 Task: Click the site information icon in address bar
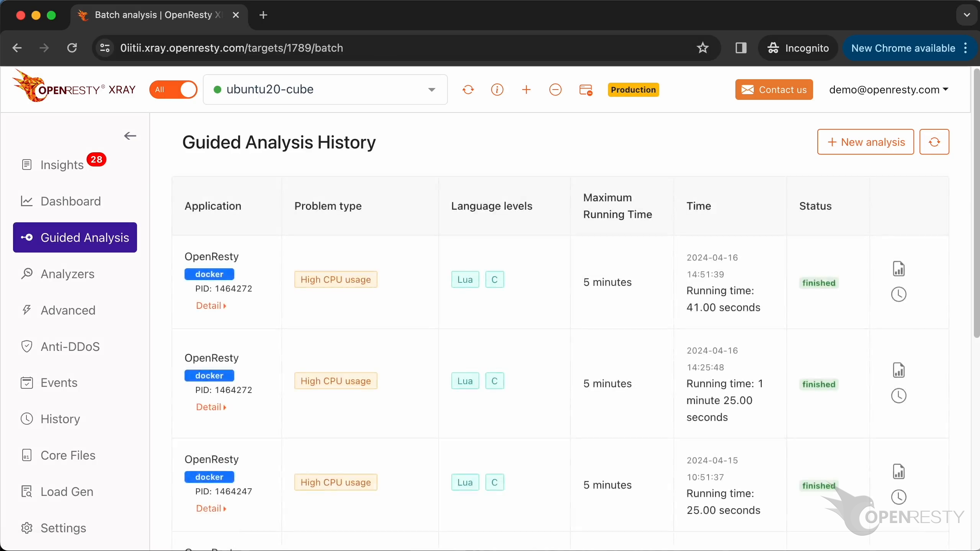pyautogui.click(x=105, y=48)
